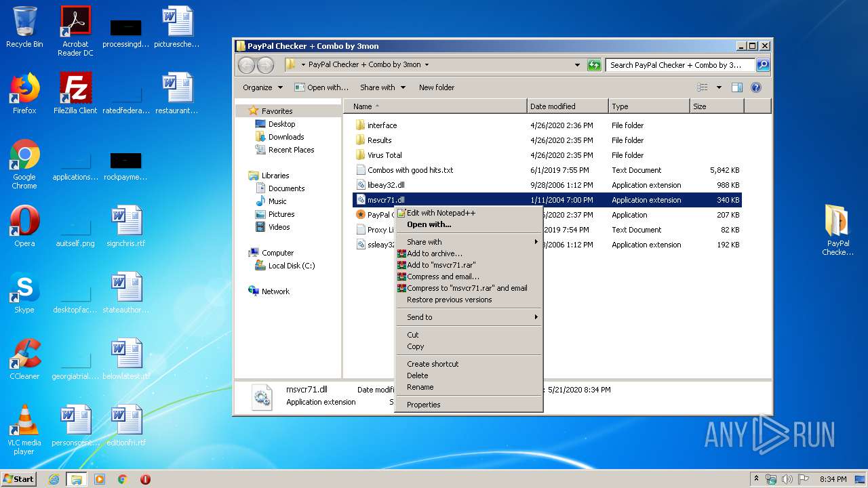Show hidden system tray icons

757,479
